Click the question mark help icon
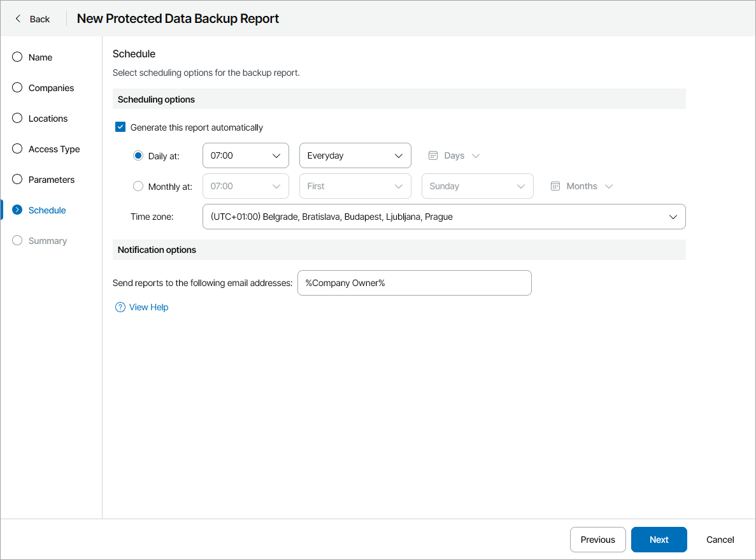Viewport: 756px width, 560px height. 120,306
